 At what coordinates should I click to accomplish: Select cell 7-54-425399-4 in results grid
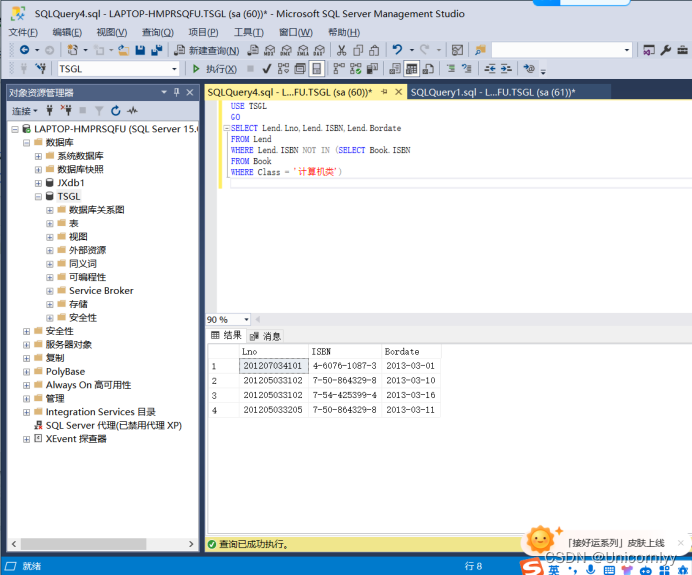click(x=345, y=395)
